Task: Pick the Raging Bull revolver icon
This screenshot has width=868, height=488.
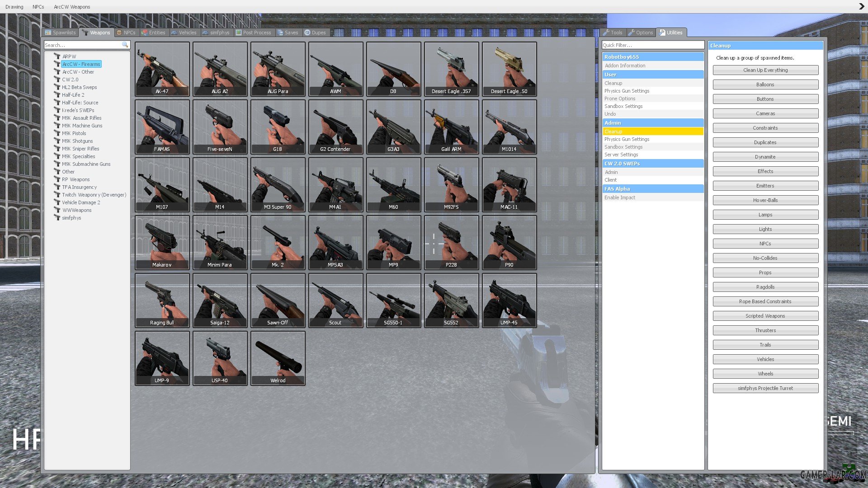Action: click(162, 300)
